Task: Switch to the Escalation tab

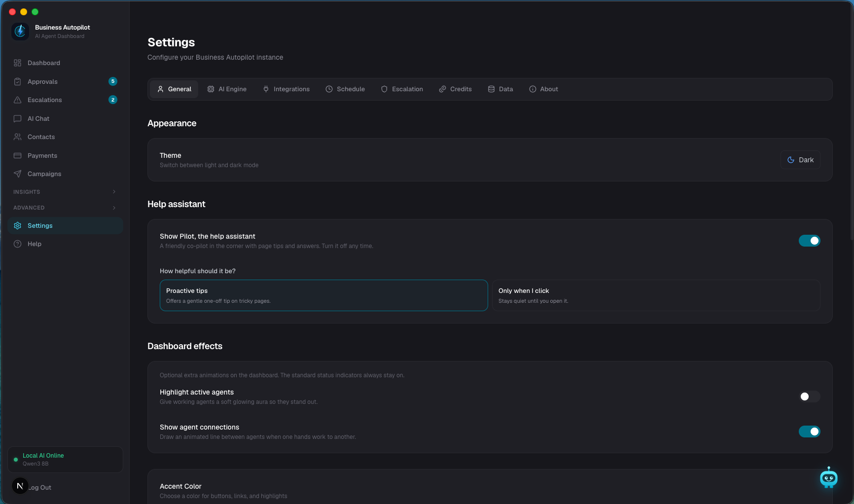Action: [402, 89]
